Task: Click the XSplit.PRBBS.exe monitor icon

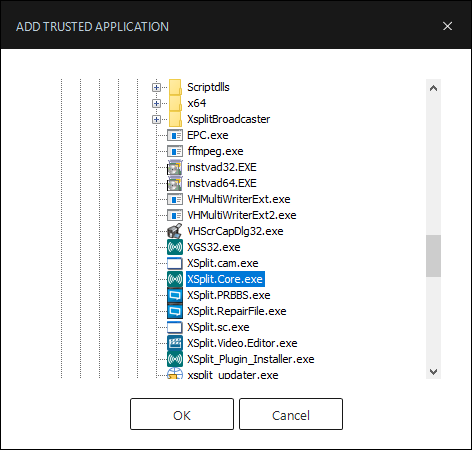Action: tap(175, 295)
